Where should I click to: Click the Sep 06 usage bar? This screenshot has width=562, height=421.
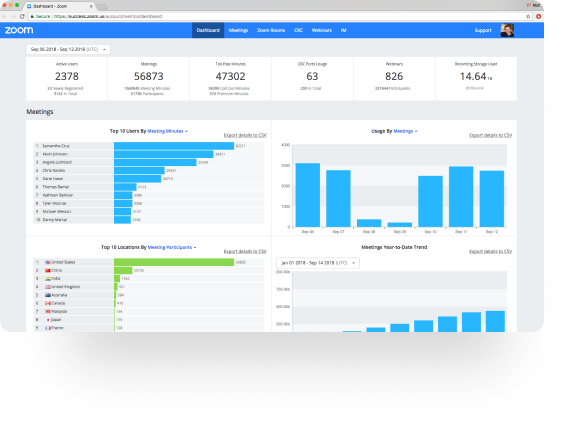coord(308,195)
